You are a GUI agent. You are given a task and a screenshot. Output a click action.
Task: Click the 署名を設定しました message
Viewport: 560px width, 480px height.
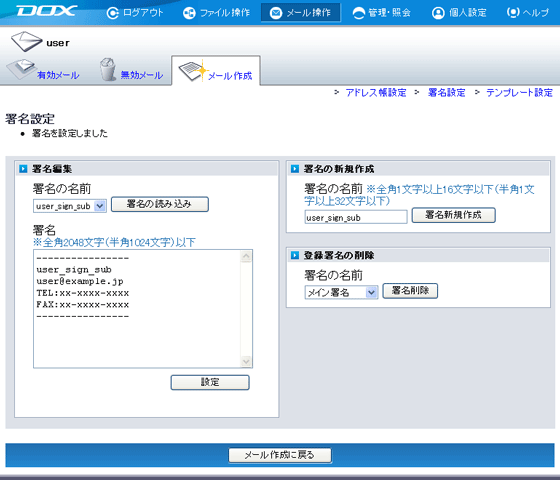pos(70,134)
